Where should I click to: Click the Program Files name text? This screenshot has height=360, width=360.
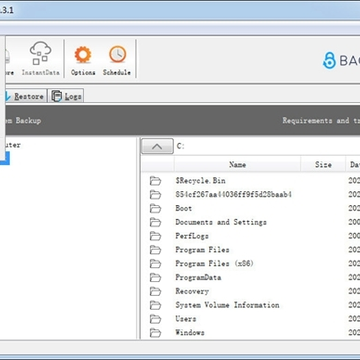tap(202, 250)
